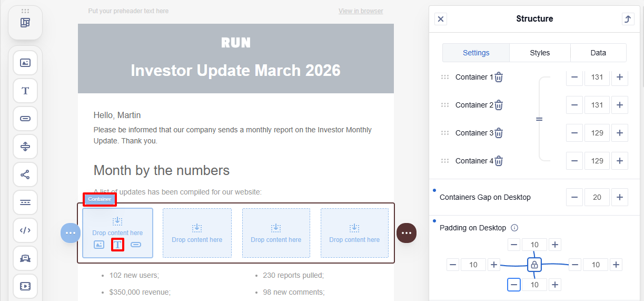Grab the drag handle of Container 3
Screen dimensions: 644x301
(x=445, y=133)
